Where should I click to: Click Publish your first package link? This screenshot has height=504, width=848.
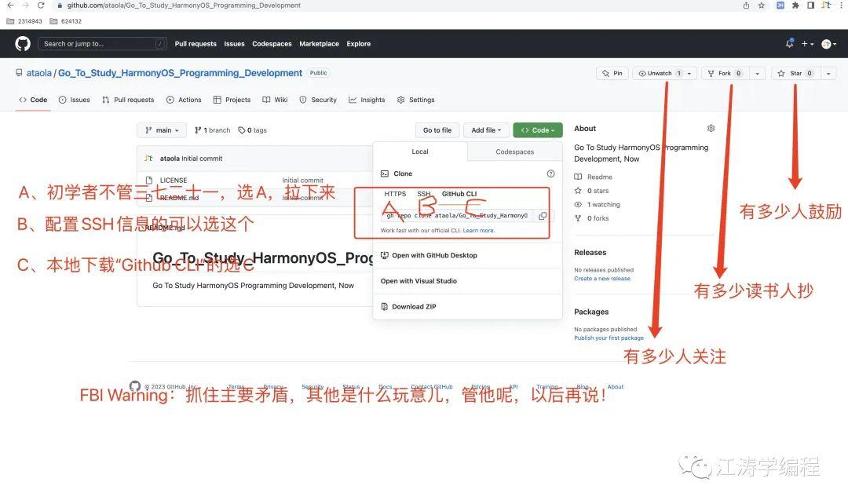tap(609, 338)
